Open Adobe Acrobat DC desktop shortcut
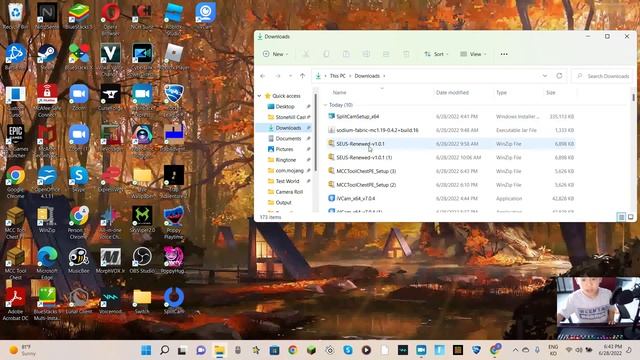Viewport: 640px width, 360px height. point(16,303)
